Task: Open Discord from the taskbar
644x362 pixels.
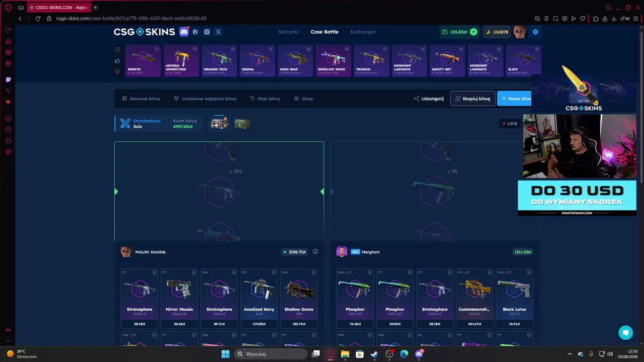Action: click(419, 354)
